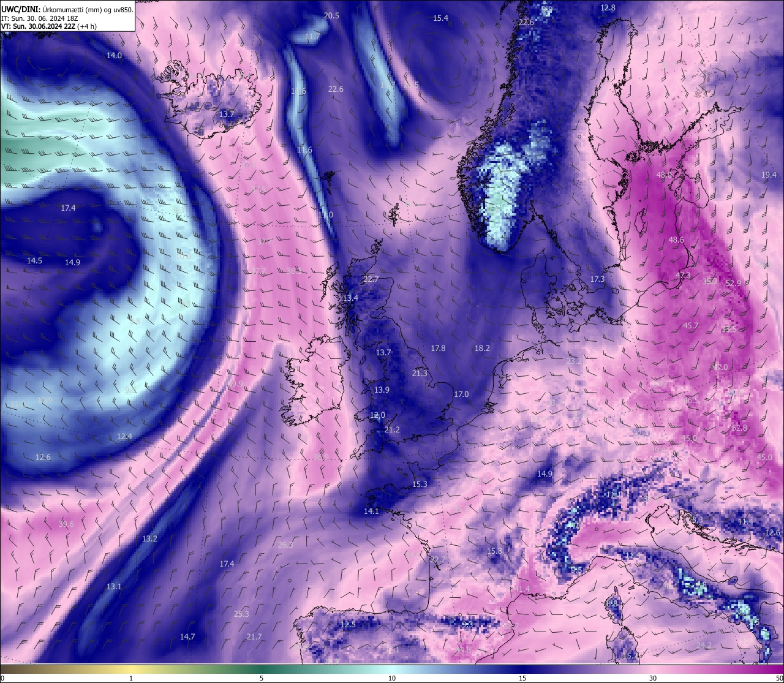
Task: Click the 15.4 value label
Action: [440, 18]
